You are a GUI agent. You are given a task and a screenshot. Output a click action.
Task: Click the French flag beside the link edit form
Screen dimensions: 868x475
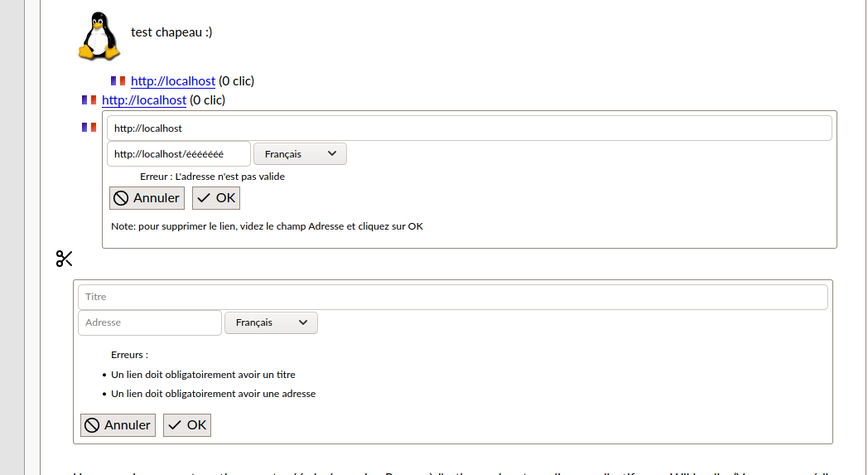(89, 128)
